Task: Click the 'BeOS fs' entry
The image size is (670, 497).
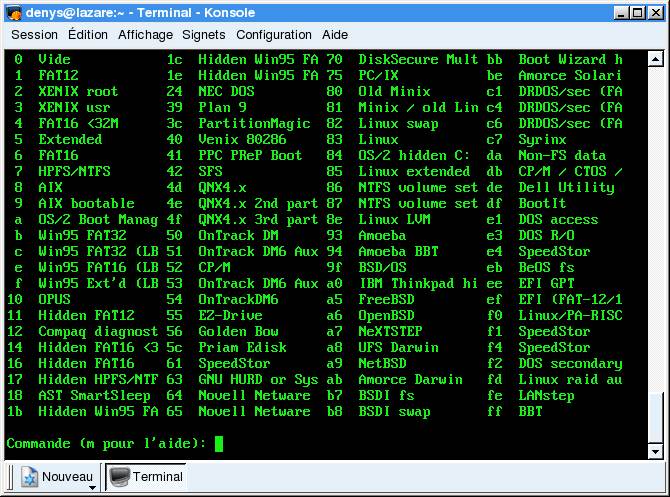Action: point(546,268)
